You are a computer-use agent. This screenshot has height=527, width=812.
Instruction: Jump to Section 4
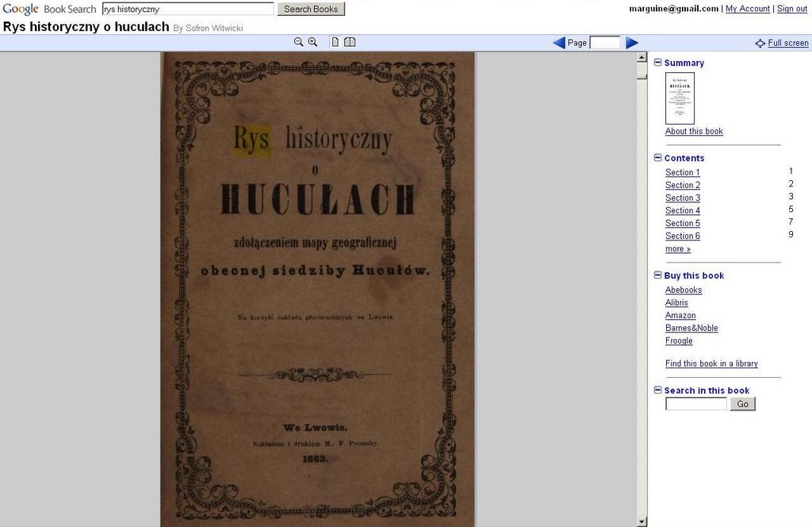tap(683, 210)
